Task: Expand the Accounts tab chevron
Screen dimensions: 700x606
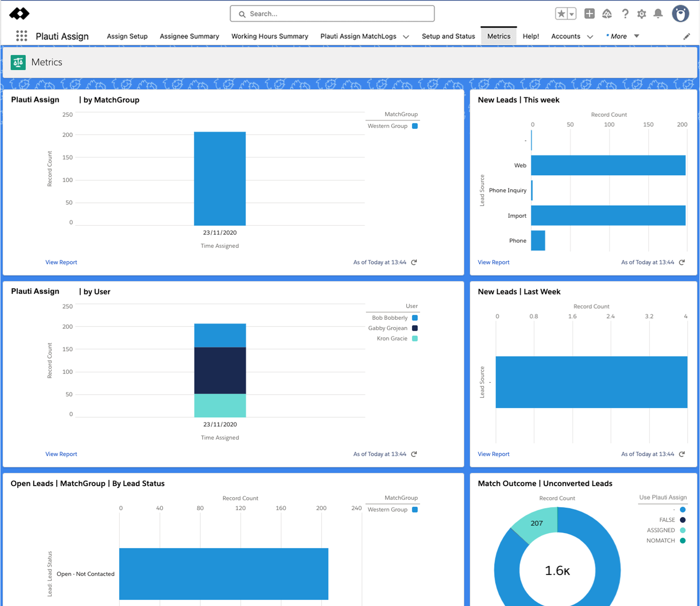Action: (590, 37)
